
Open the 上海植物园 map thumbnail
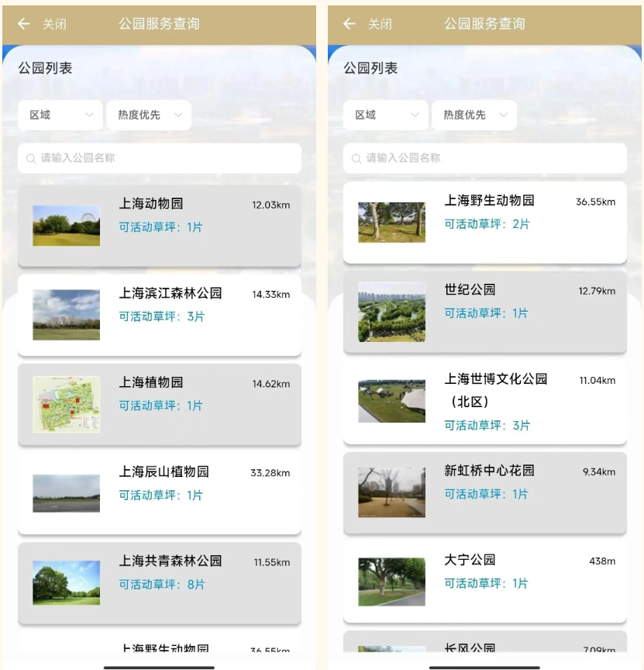pyautogui.click(x=66, y=404)
